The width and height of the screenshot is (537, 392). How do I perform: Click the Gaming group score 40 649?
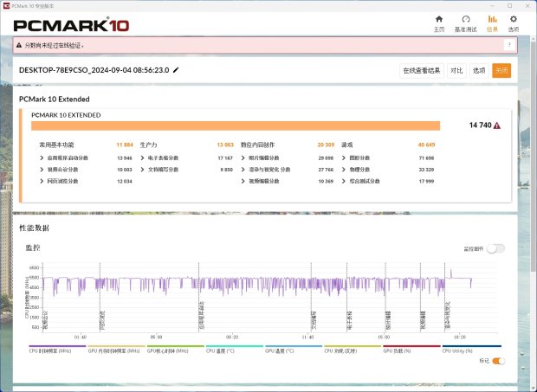[426, 145]
